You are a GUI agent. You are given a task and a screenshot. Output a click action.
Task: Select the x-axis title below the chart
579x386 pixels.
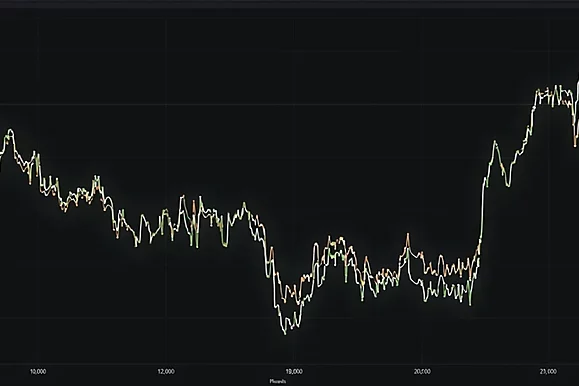coord(278,381)
